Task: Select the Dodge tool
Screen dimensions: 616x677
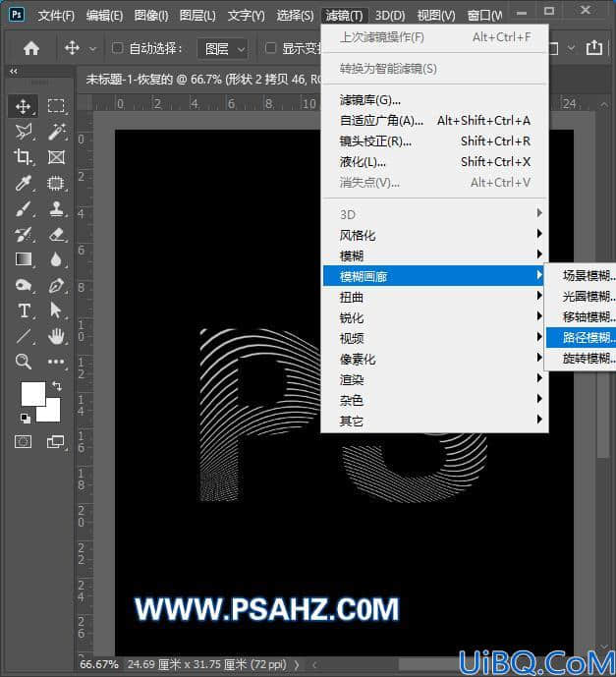Action: (x=24, y=285)
